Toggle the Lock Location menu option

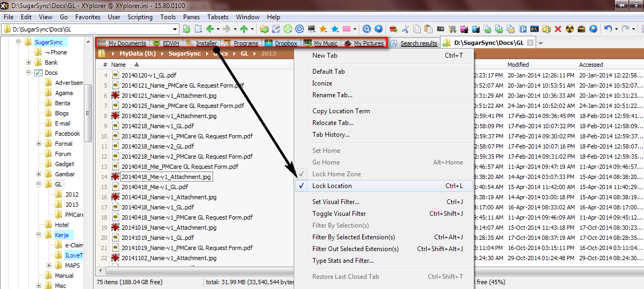pyautogui.click(x=332, y=186)
